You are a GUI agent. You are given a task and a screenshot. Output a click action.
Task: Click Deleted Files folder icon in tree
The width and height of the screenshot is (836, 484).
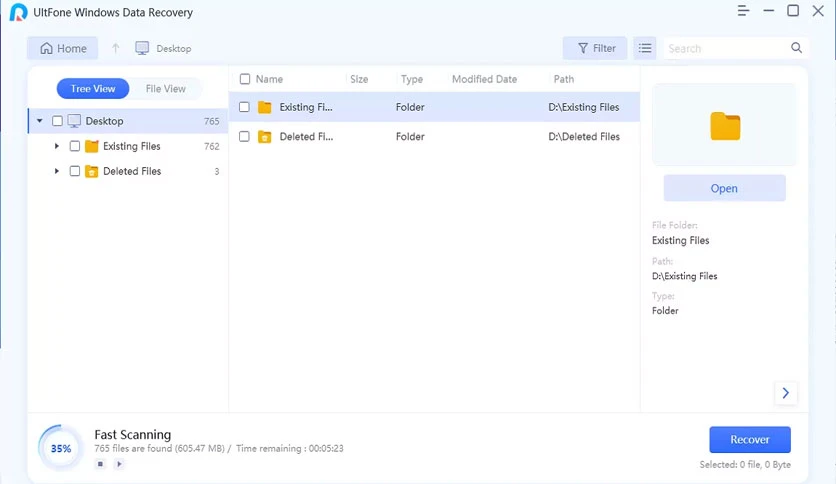pos(92,171)
